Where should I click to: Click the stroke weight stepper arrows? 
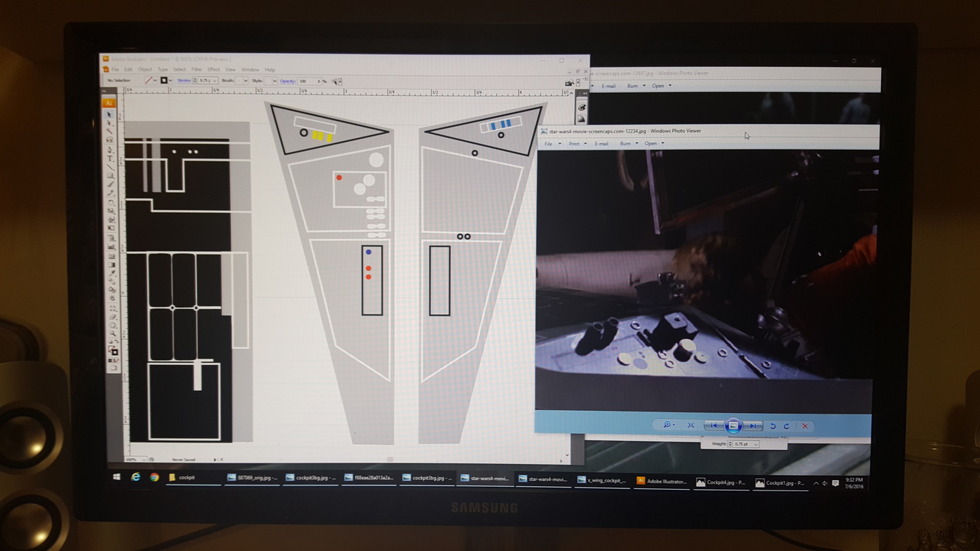tap(195, 80)
